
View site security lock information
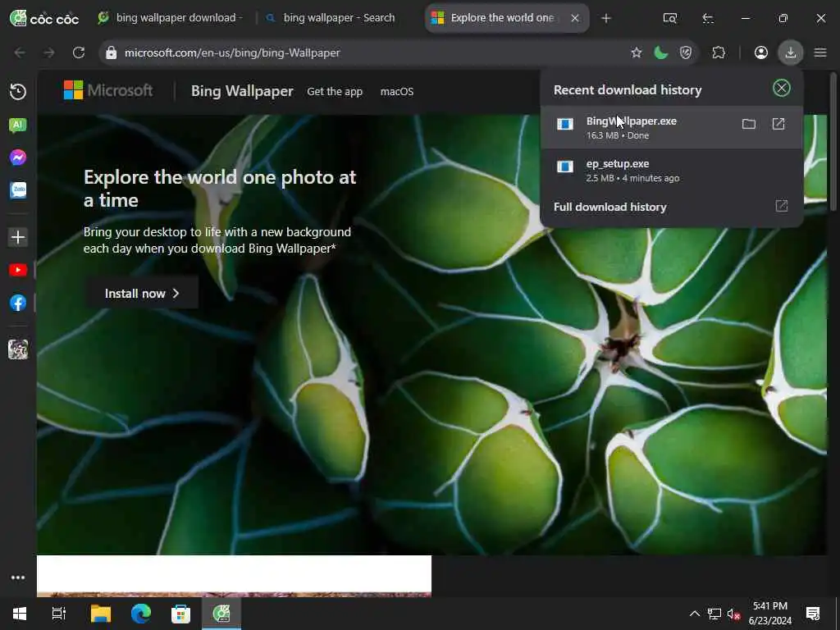coord(111,52)
